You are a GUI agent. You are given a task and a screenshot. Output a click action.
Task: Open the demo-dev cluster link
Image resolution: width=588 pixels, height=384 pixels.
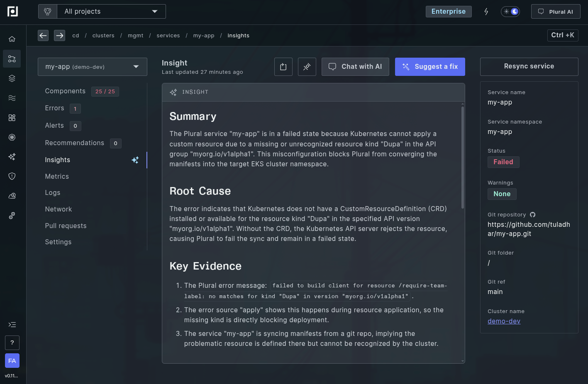[x=504, y=321]
